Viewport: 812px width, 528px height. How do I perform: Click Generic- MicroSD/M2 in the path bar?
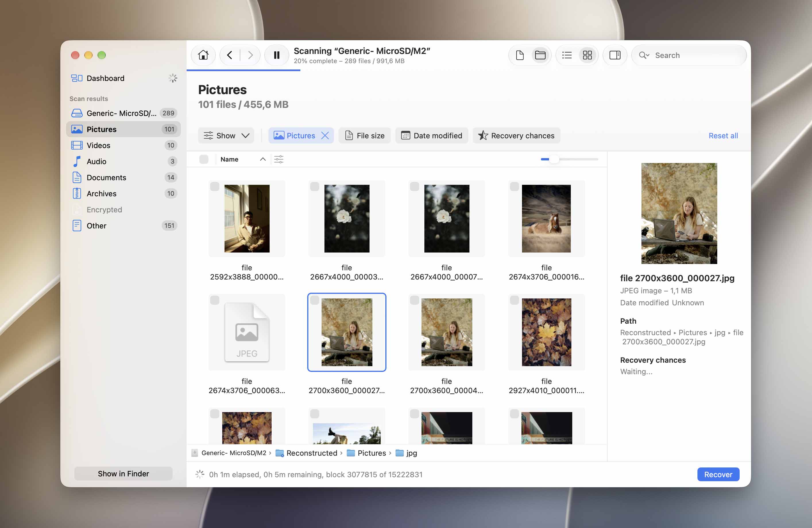pos(229,453)
